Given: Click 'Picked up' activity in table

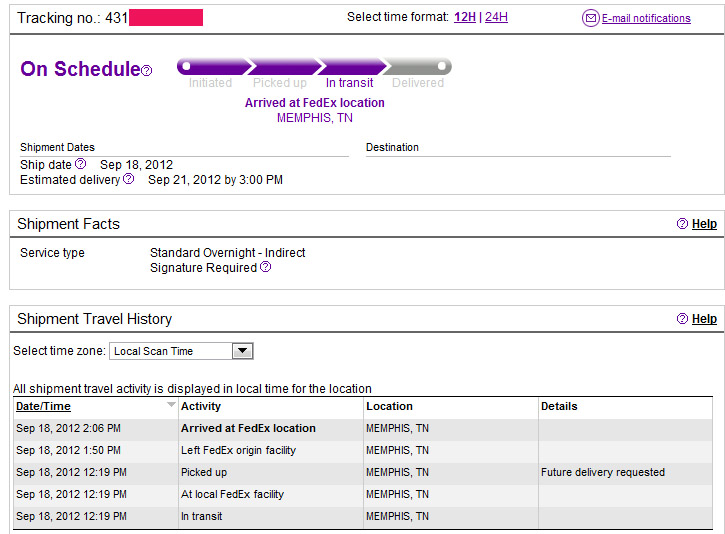Looking at the screenshot, I should (x=204, y=472).
